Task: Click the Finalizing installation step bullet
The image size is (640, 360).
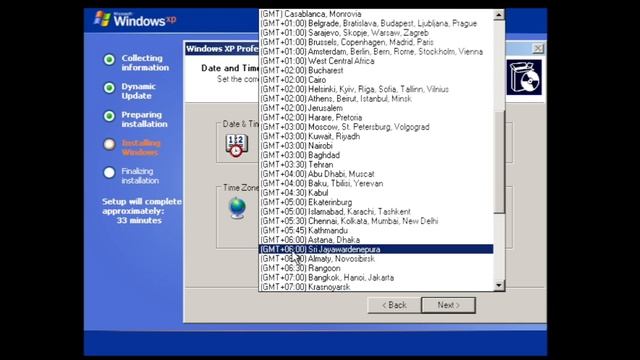Action: (x=109, y=173)
